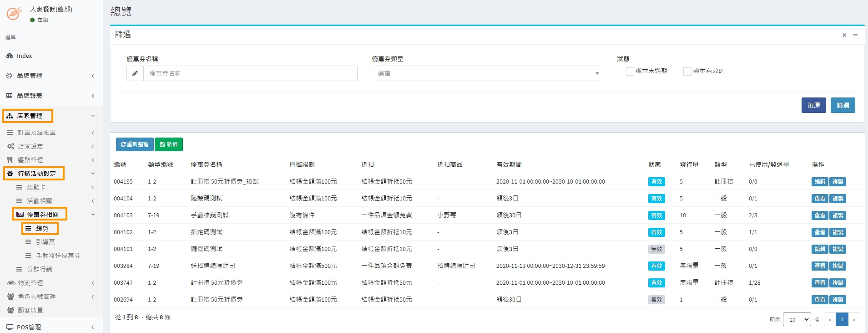Click the pencil icon beside 優惠券名稱 field
868x333 pixels.
pos(135,73)
